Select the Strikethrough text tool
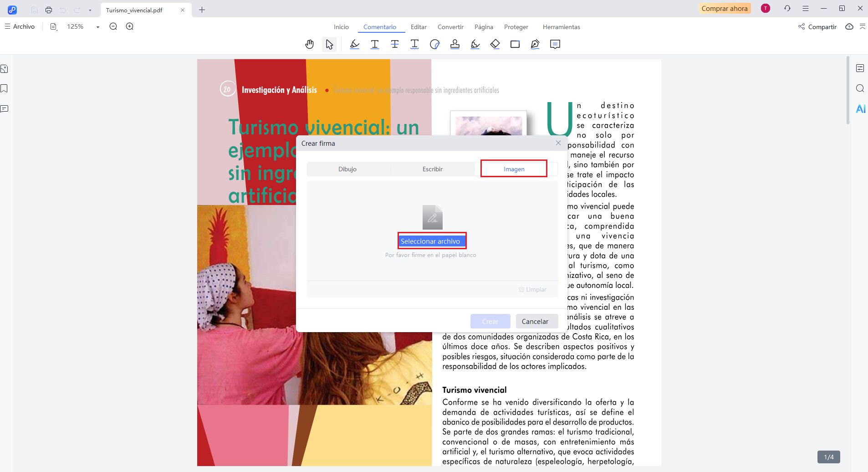The height and width of the screenshot is (472, 868). pos(394,44)
